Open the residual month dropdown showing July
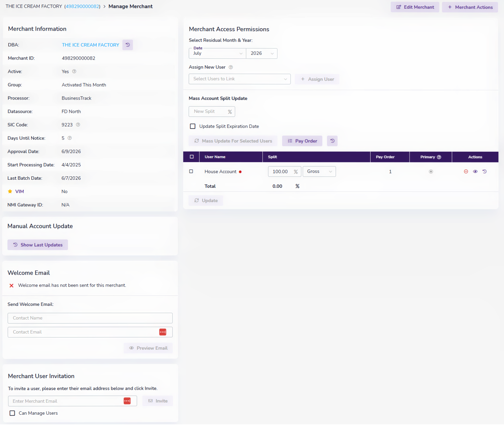The height and width of the screenshot is (425, 504). tap(217, 53)
